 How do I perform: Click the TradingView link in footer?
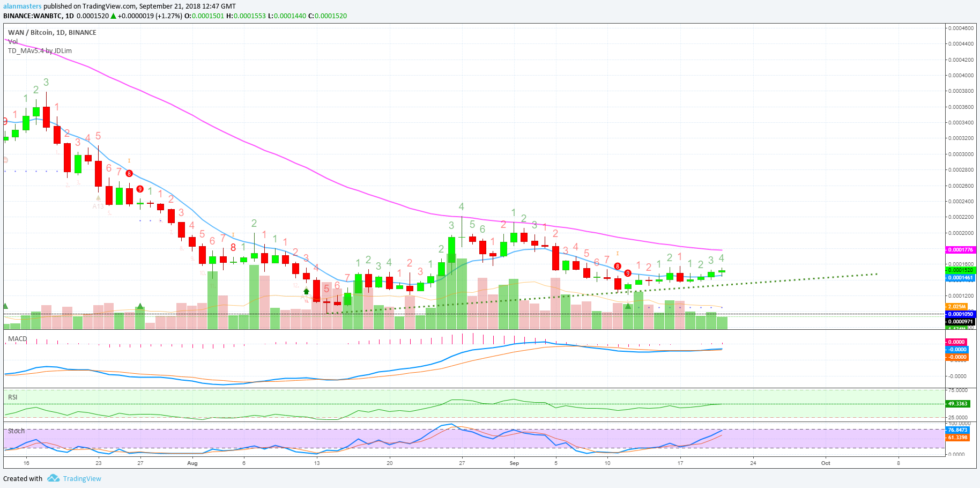82,478
